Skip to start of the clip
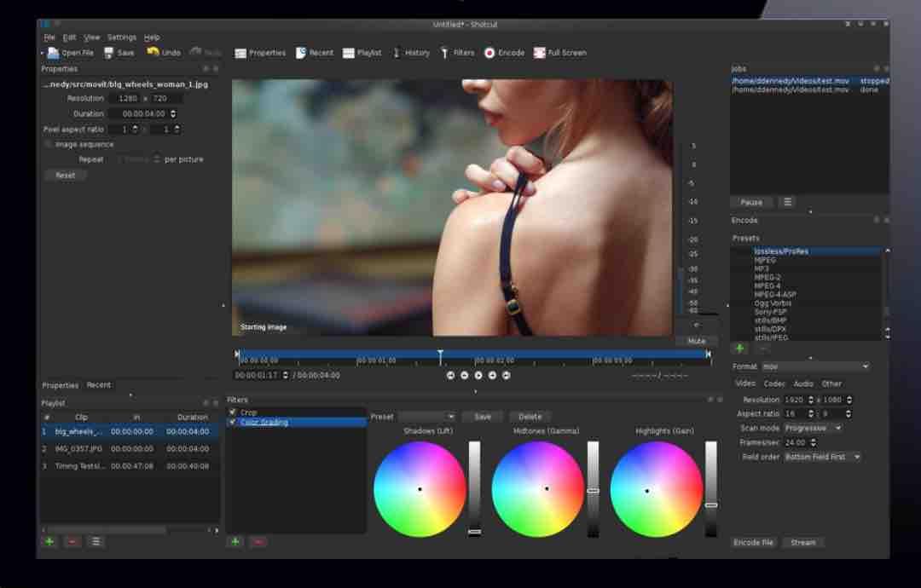Screen dimensions: 921x588 point(450,375)
